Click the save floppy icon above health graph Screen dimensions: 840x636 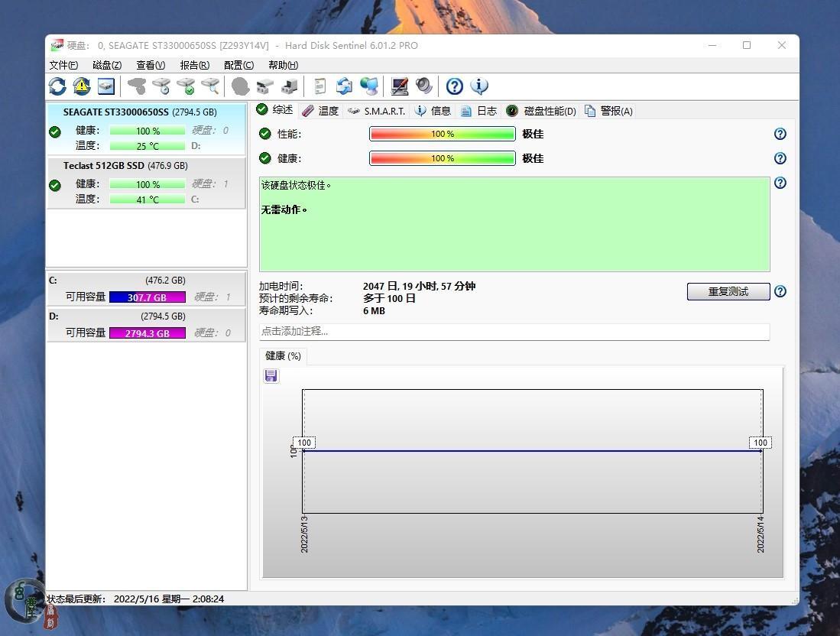point(271,375)
